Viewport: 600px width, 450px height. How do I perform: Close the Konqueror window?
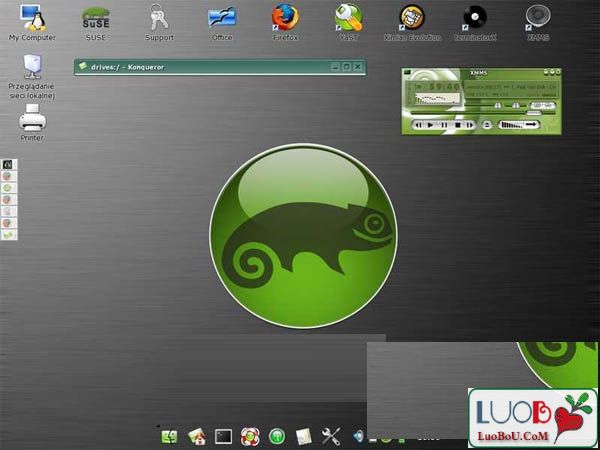(357, 67)
